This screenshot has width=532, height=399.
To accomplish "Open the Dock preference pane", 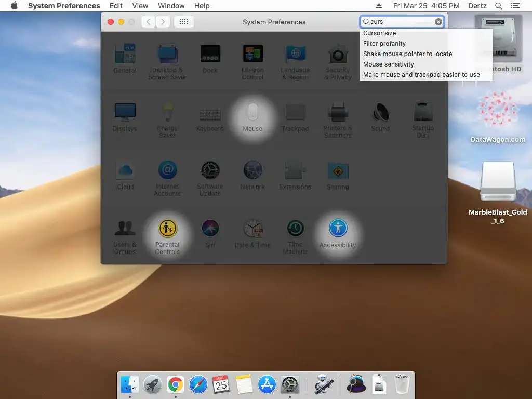I will coord(210,59).
